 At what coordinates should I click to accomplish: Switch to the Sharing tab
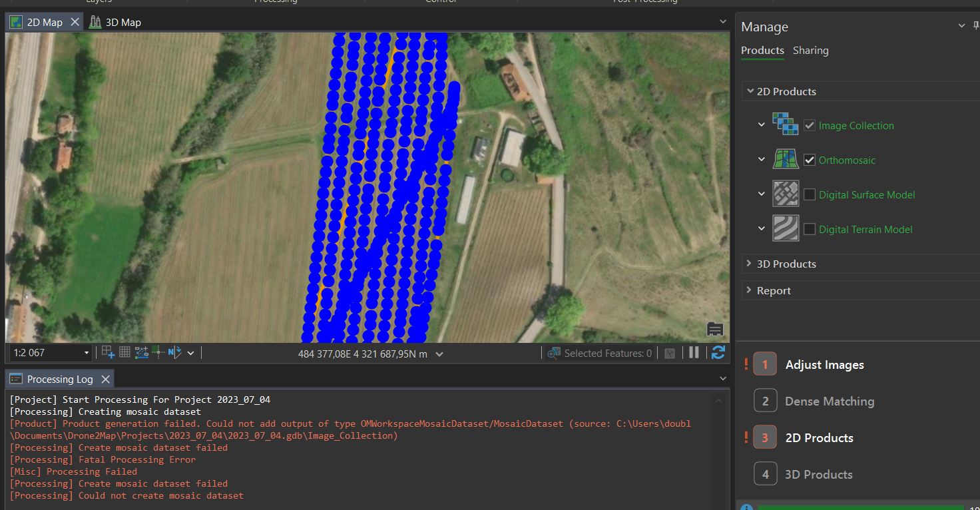coord(811,50)
